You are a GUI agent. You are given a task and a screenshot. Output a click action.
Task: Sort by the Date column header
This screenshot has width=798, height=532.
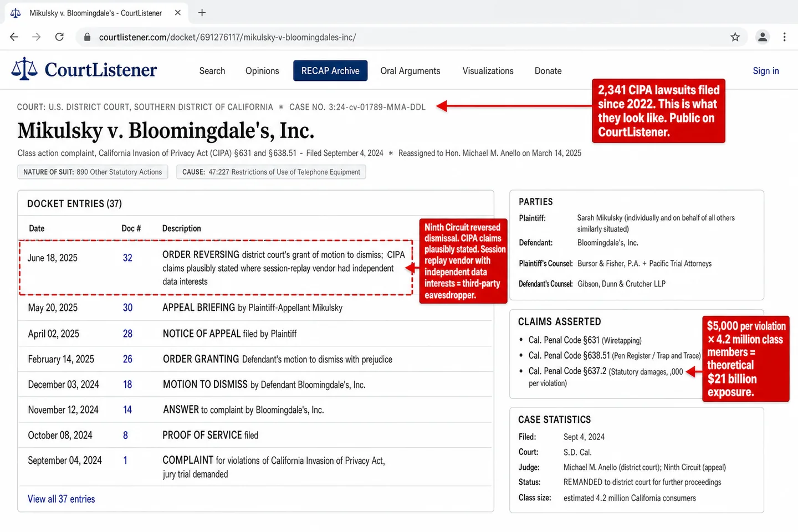point(37,228)
